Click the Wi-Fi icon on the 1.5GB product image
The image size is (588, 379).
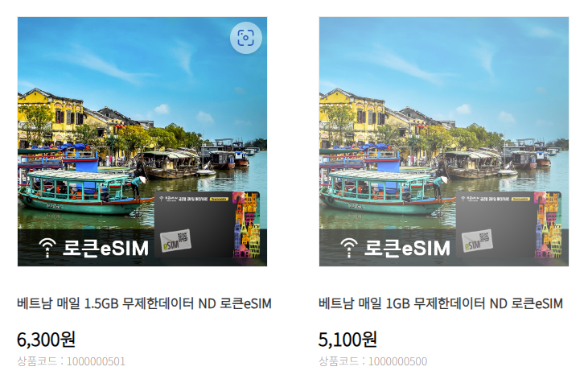point(47,248)
